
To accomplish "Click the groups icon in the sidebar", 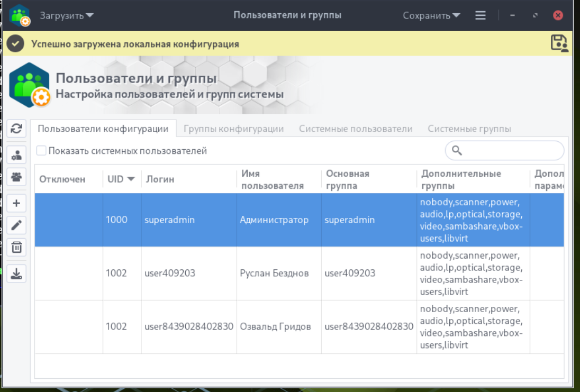I will click(x=16, y=177).
